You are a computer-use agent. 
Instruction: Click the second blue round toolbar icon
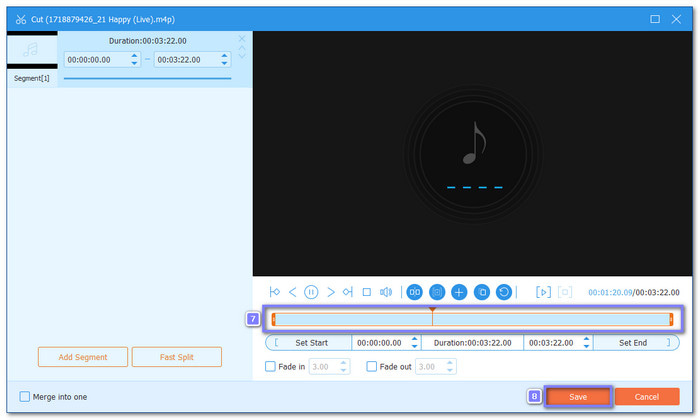437,292
